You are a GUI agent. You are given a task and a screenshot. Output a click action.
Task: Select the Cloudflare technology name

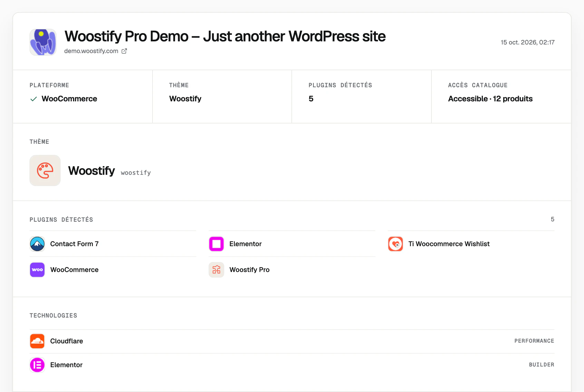[67, 341]
